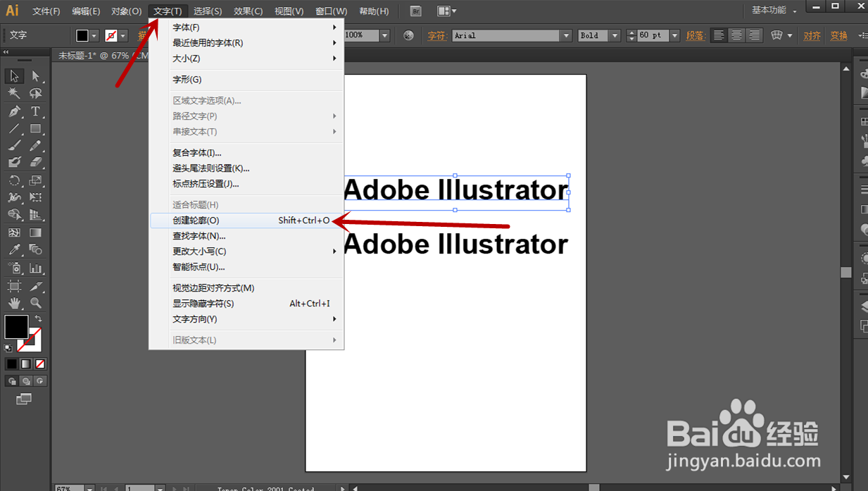Select the Paintbrush tool

click(x=14, y=146)
